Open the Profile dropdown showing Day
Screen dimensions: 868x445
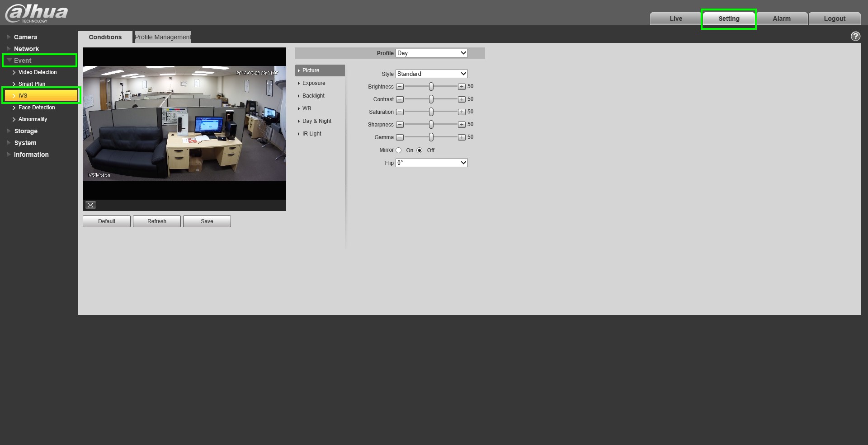pyautogui.click(x=432, y=53)
